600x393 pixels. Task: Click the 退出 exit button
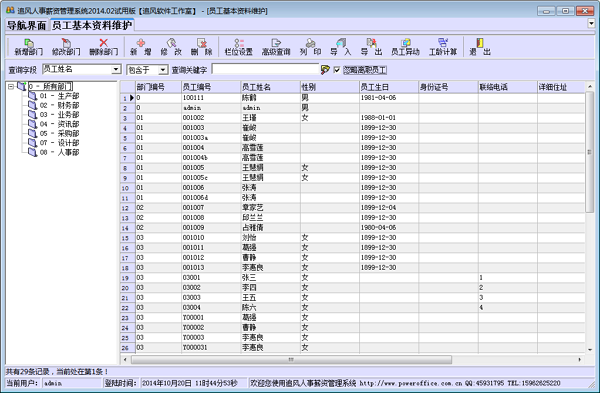point(480,47)
